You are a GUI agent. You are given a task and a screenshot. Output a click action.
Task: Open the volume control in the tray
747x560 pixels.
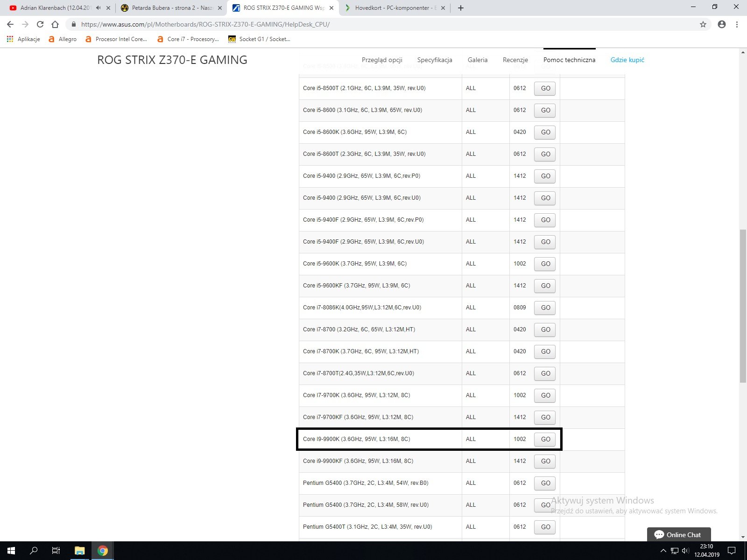click(685, 551)
